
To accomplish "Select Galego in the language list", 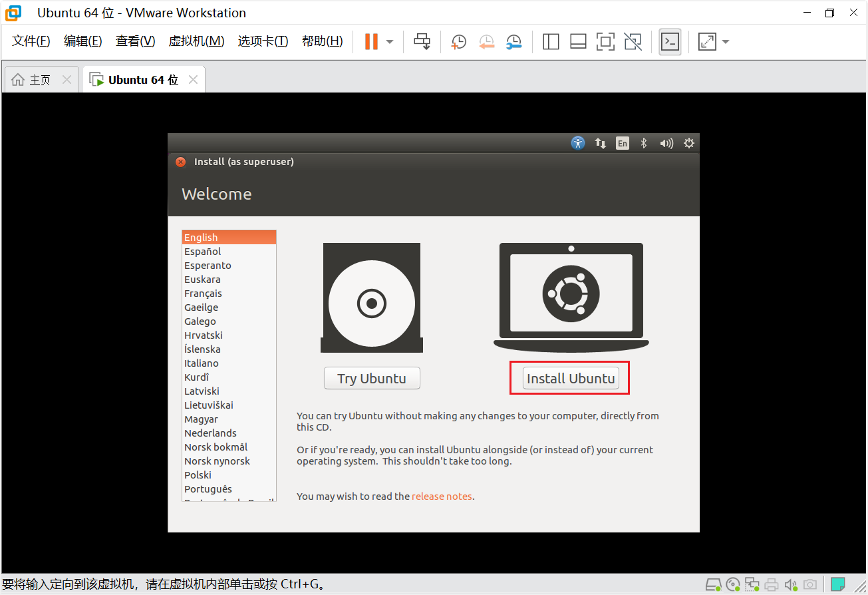I will pos(229,321).
